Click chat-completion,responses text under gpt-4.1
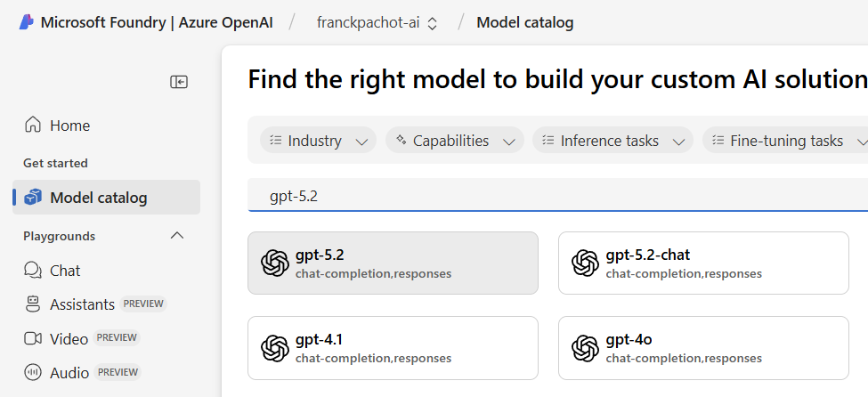Screen dimensions: 868x397 coord(373,359)
